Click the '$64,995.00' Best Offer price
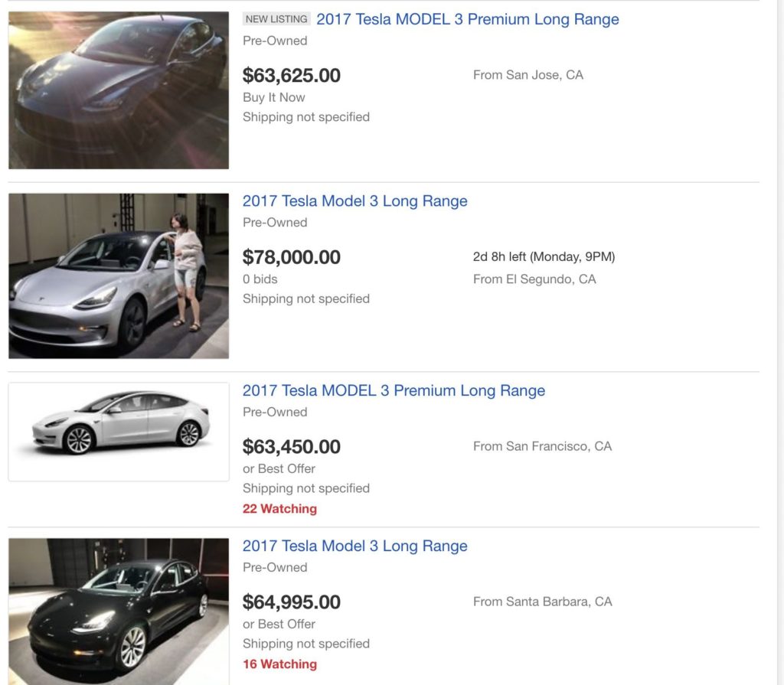The image size is (784, 685). (292, 602)
